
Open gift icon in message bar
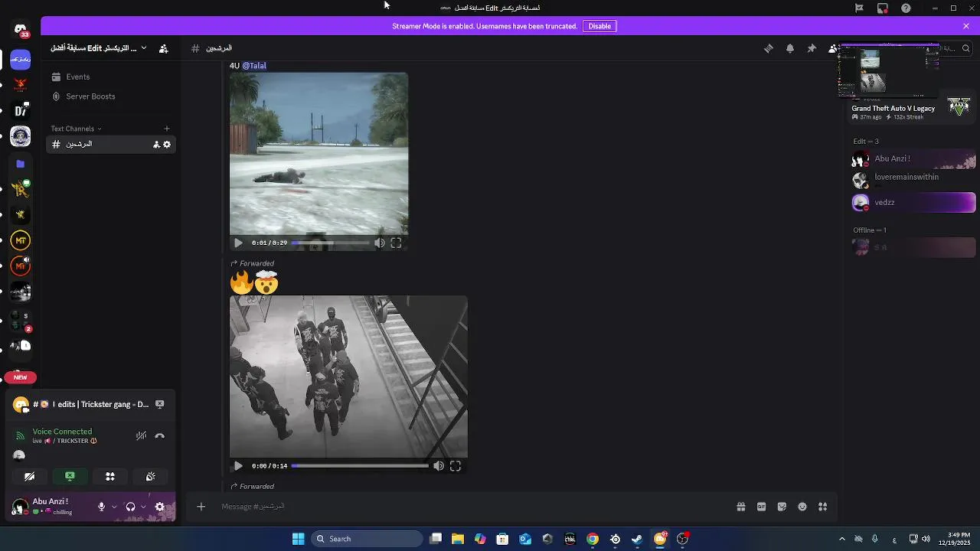click(x=741, y=507)
